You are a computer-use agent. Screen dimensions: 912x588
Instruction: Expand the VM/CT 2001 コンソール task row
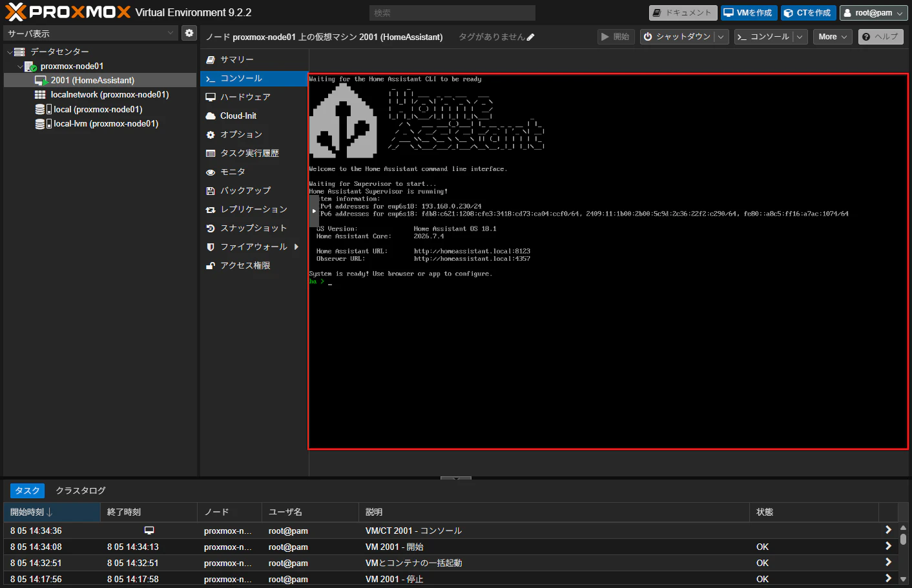point(888,530)
